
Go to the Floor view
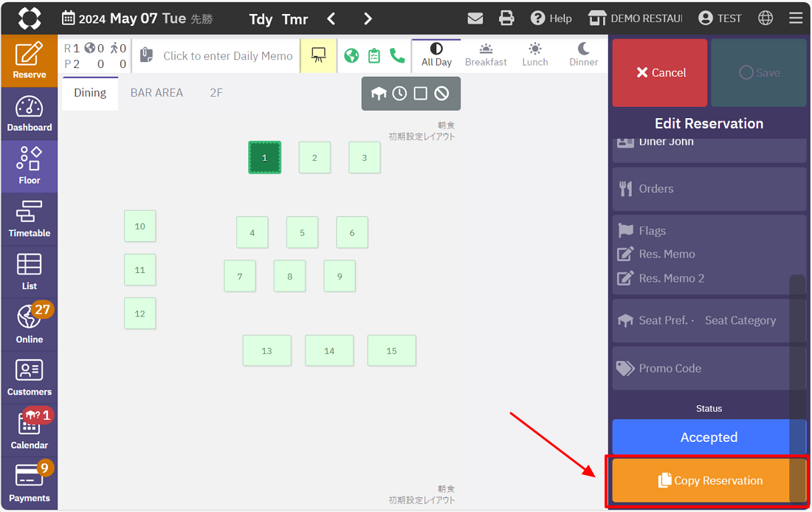(x=29, y=166)
